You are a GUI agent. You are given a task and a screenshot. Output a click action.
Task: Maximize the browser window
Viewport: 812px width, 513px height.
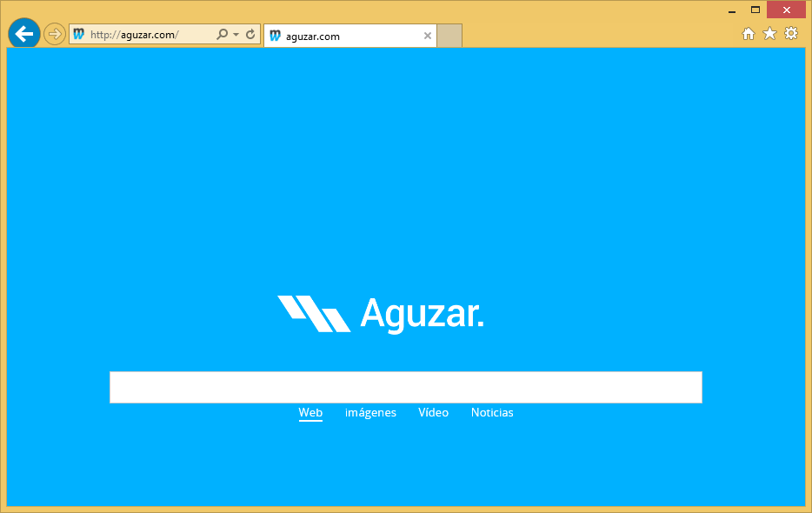[755, 10]
